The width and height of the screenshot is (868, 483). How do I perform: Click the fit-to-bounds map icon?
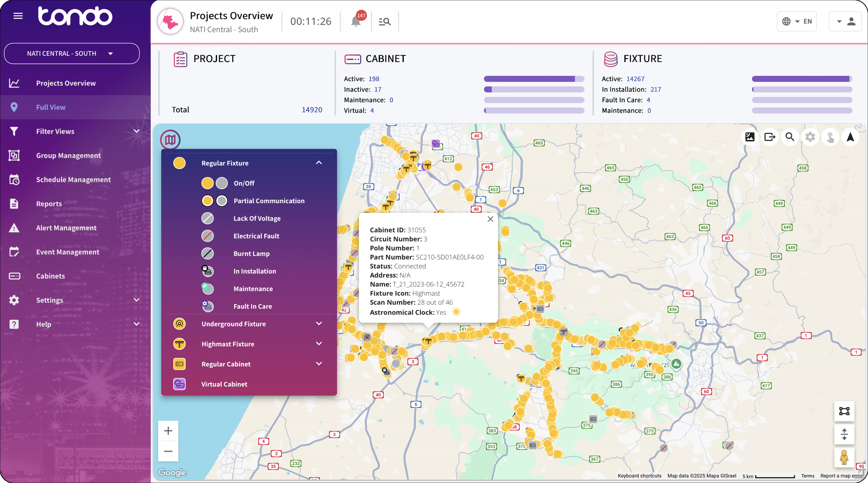pos(844,411)
